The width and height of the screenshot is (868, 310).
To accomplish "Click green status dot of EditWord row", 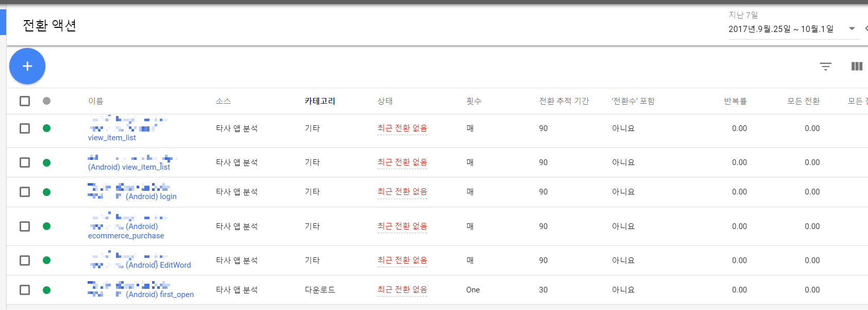I will point(46,260).
